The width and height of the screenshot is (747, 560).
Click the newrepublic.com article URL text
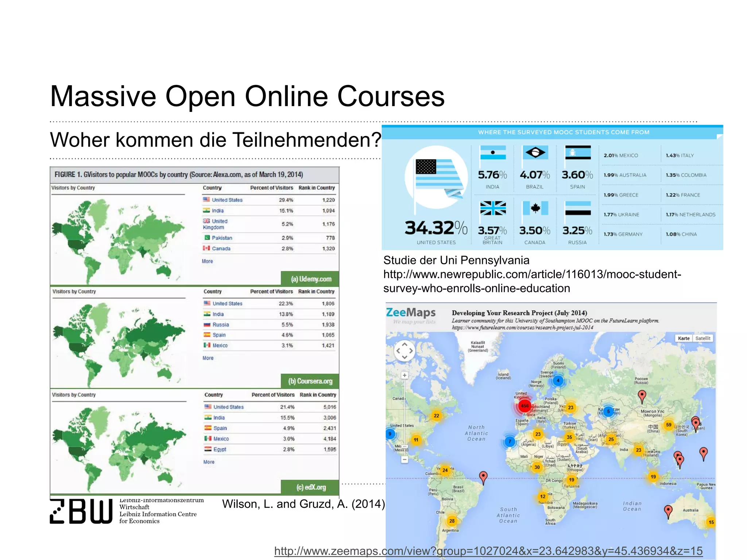pos(532,281)
